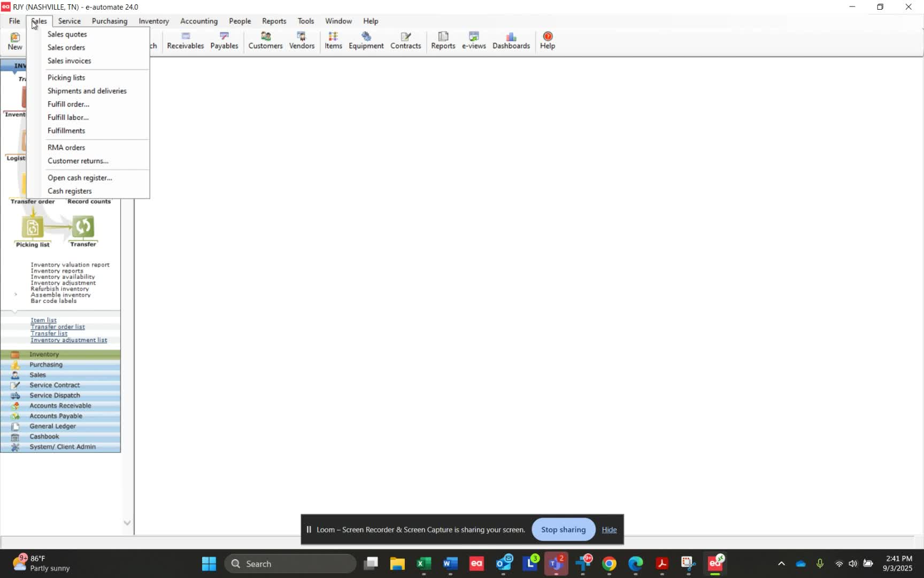Open the Tools menu

[306, 21]
